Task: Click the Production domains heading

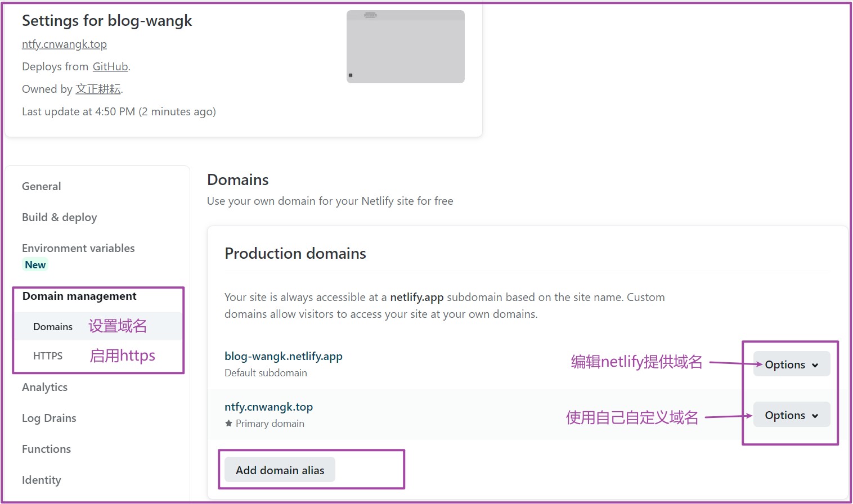Action: pos(295,253)
